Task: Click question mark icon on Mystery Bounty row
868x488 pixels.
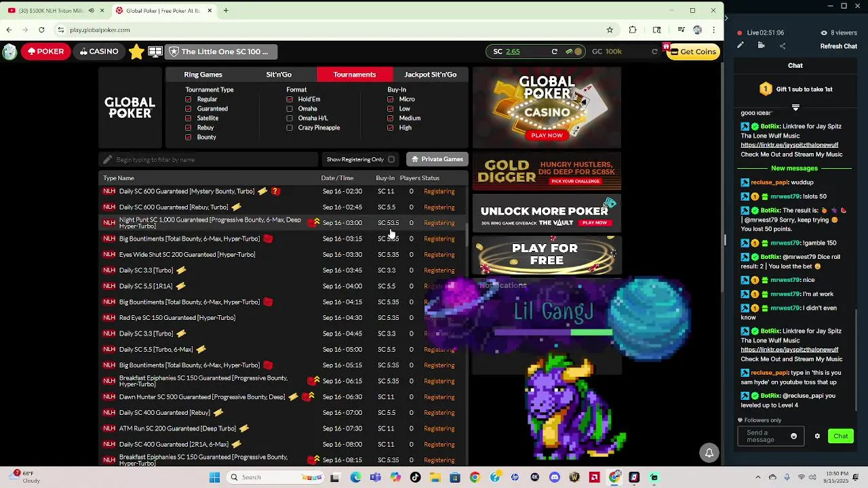Action: point(275,191)
